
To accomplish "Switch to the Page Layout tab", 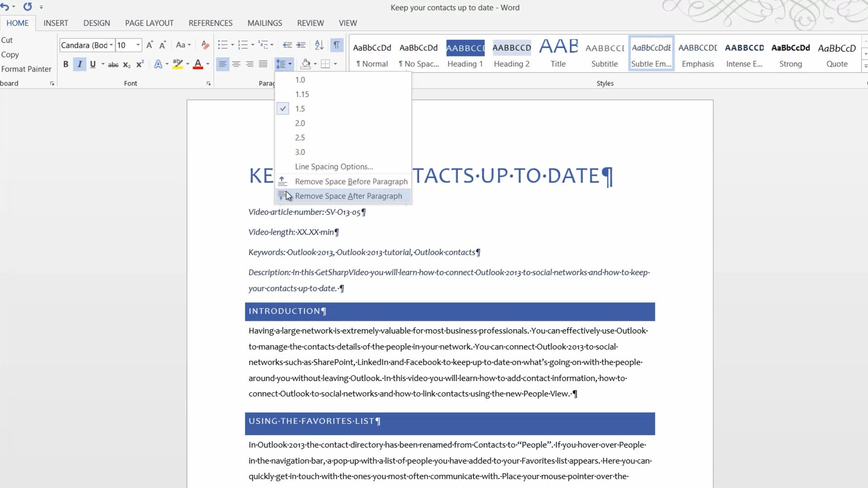I will (x=149, y=23).
